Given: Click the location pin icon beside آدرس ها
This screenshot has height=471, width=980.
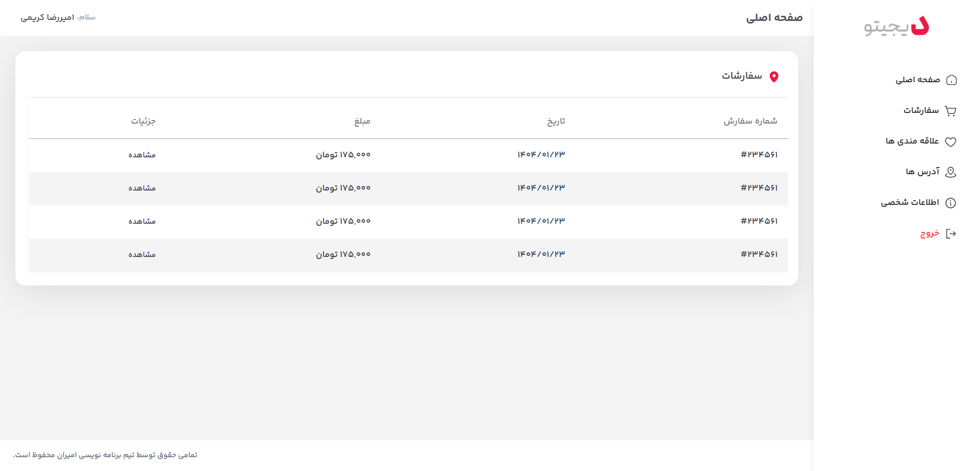Looking at the screenshot, I should coord(950,172).
